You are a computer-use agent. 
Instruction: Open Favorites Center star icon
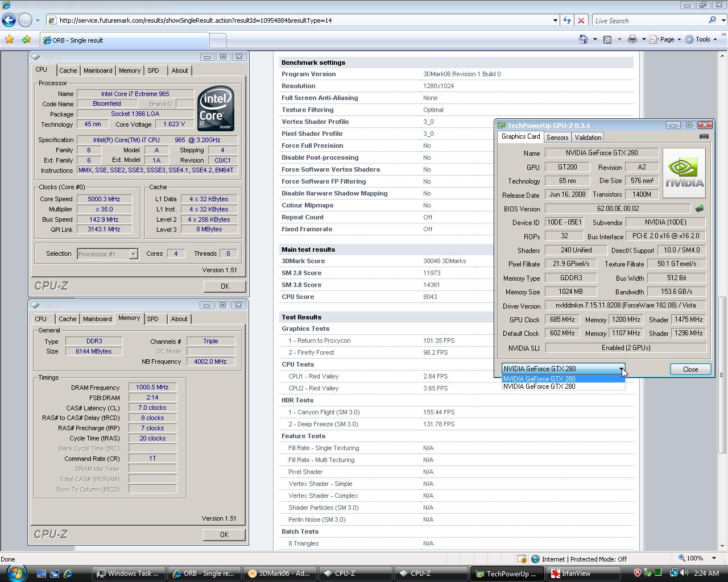tap(9, 39)
